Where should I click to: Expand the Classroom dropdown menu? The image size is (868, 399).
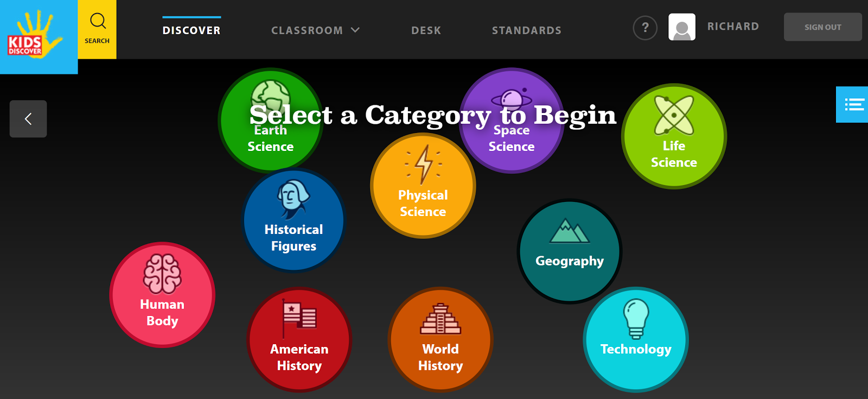coord(315,30)
